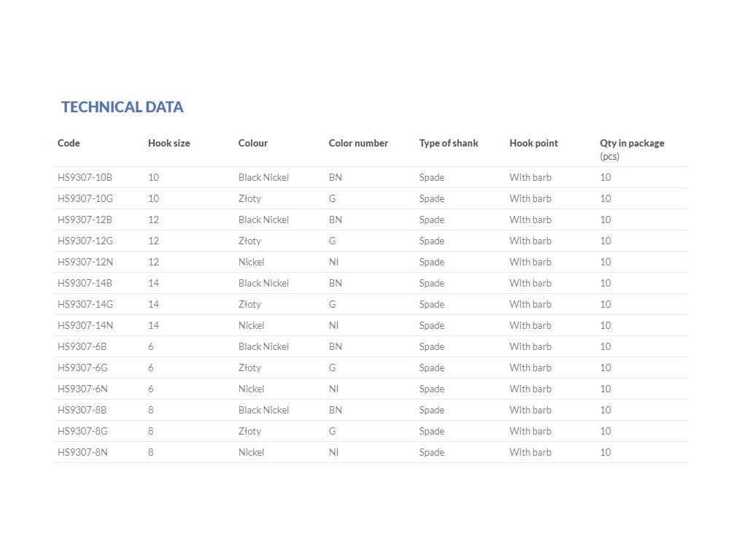
Task: Select the Type of shank header
Action: click(449, 143)
